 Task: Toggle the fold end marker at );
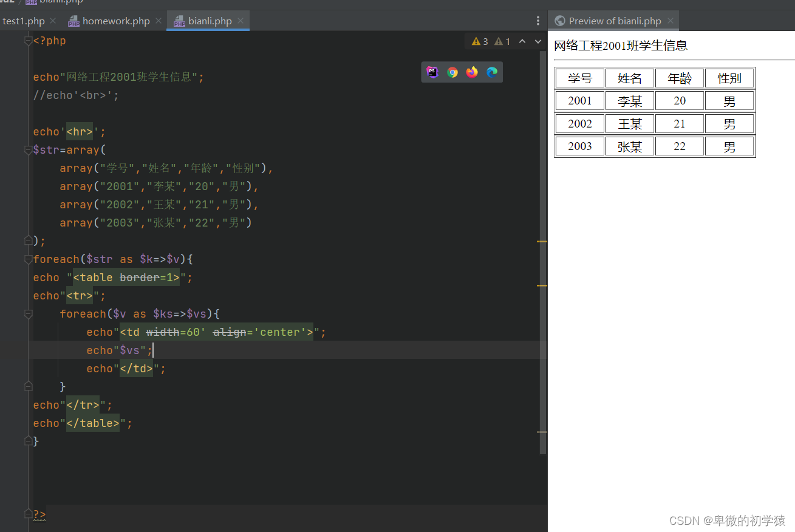click(28, 241)
